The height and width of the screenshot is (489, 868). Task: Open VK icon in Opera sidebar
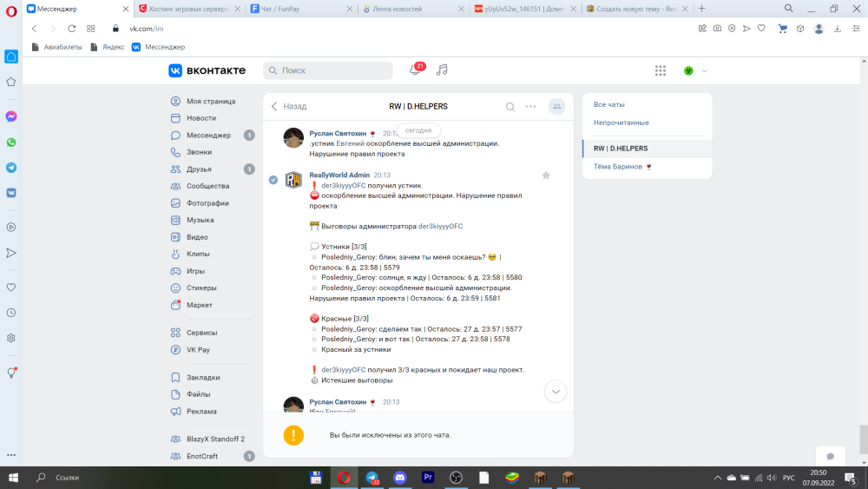(11, 193)
